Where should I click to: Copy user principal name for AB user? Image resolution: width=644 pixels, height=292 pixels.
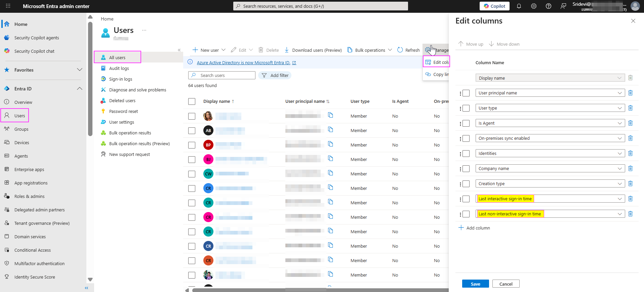[330, 130]
